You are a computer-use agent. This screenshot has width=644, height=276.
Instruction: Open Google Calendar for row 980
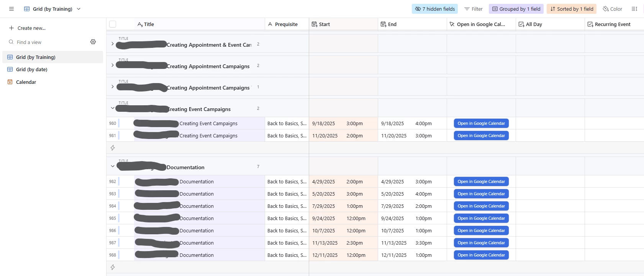(481, 123)
